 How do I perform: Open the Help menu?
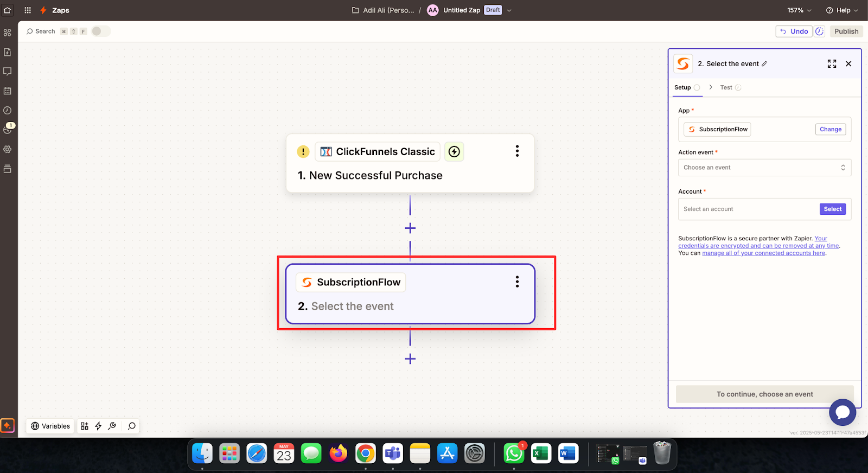pos(842,10)
